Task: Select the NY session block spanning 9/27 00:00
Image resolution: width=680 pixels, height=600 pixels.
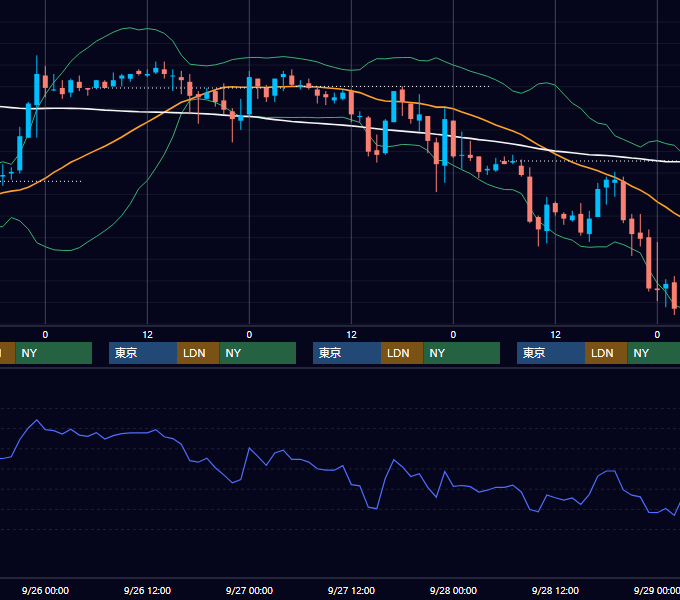Action: tap(258, 353)
